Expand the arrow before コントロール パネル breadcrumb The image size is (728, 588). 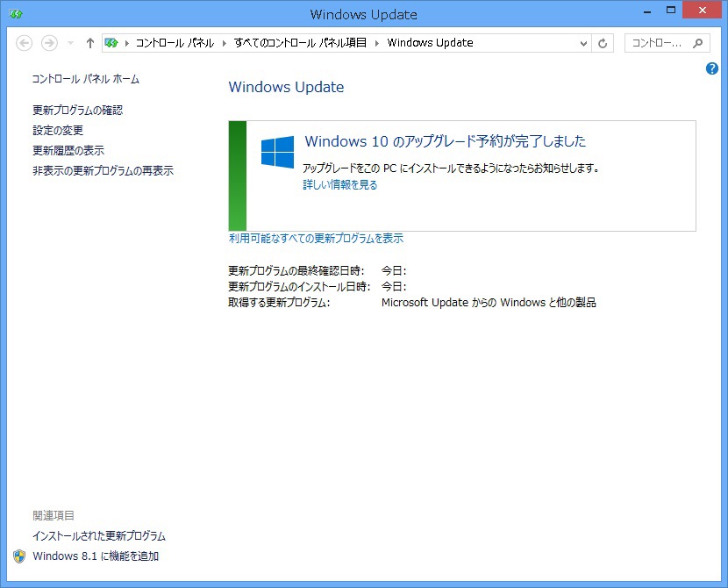127,43
